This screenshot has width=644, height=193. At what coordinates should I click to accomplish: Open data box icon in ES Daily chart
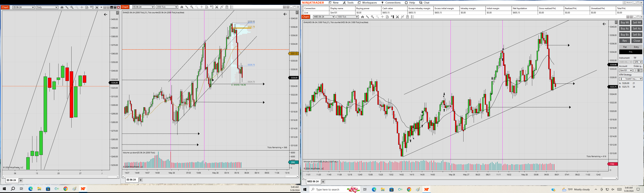coord(87,7)
